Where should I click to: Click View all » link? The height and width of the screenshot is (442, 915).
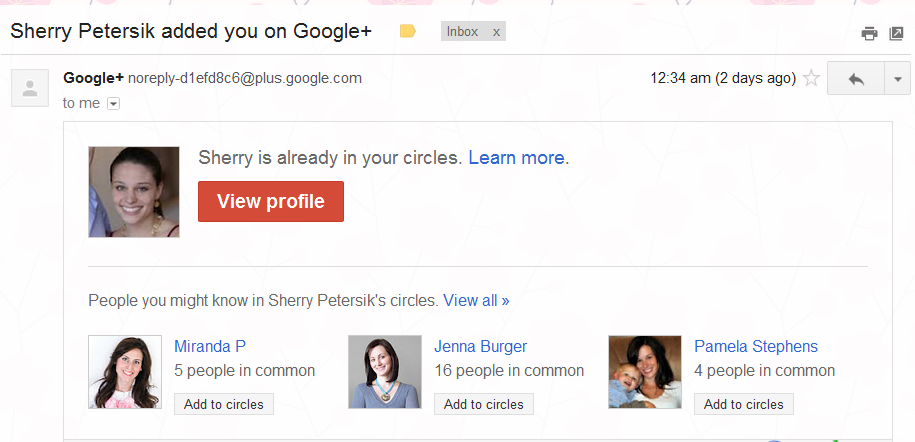(476, 300)
